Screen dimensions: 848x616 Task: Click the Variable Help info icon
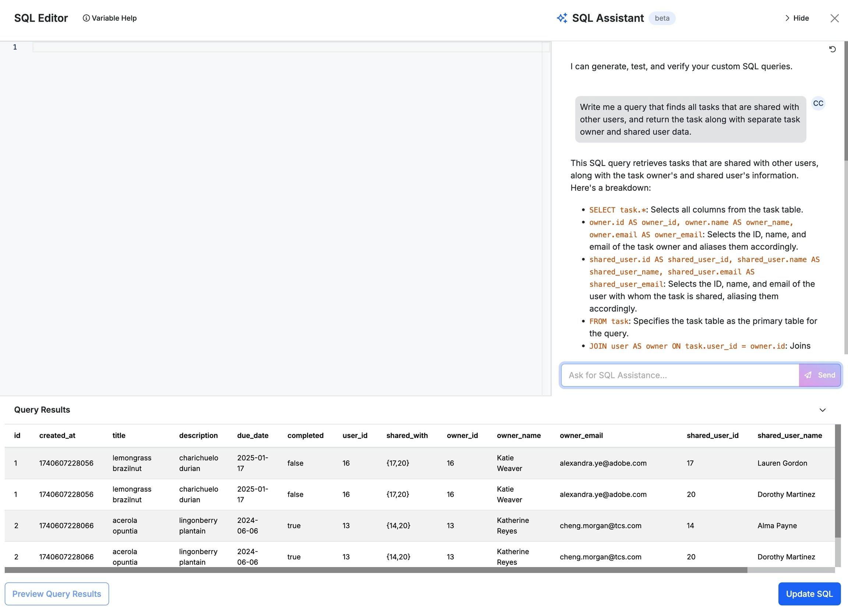[86, 18]
